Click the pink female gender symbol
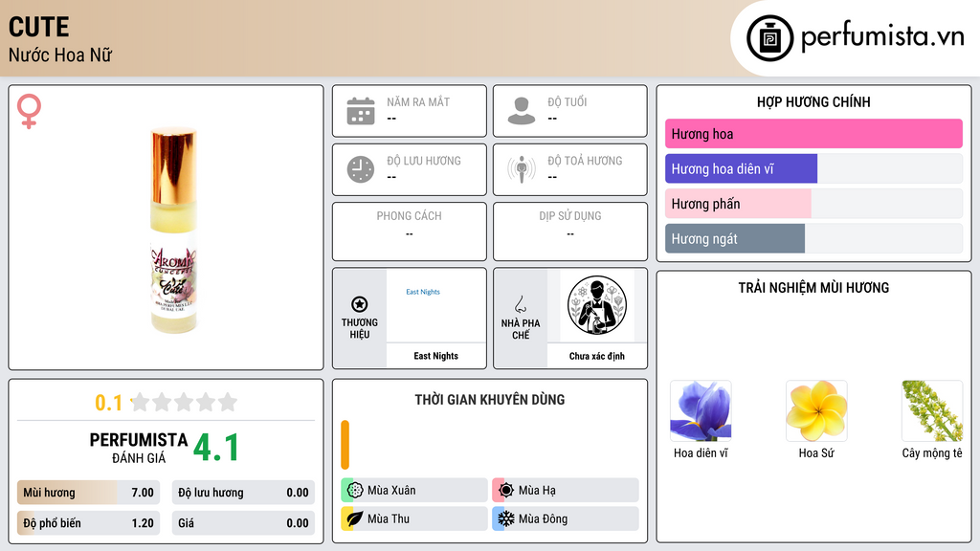Viewport: 980px width, 551px height. pos(29,111)
